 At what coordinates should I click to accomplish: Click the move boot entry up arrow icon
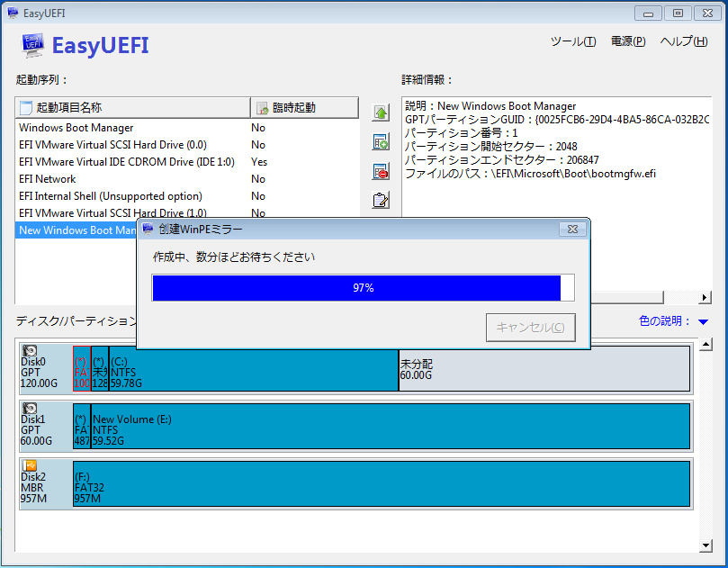[x=381, y=112]
